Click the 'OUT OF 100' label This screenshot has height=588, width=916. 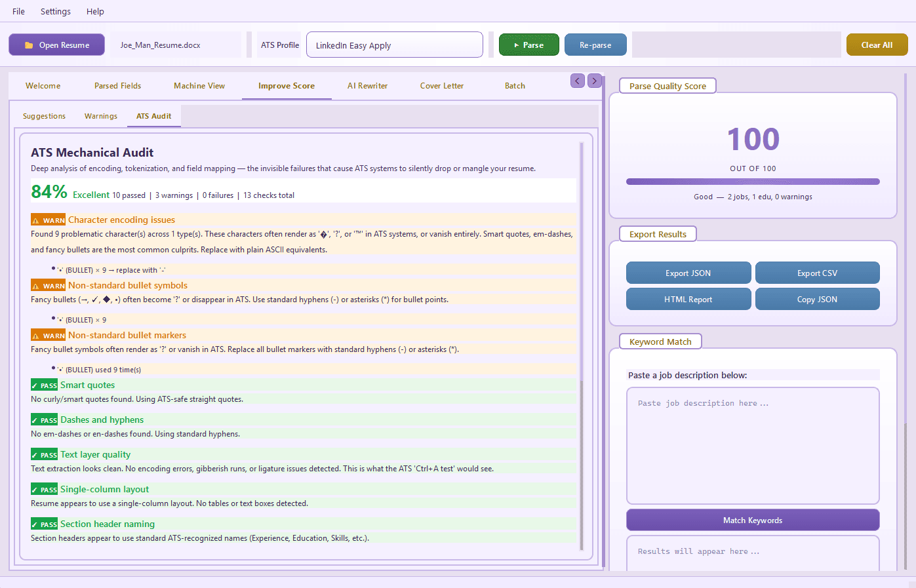(753, 168)
